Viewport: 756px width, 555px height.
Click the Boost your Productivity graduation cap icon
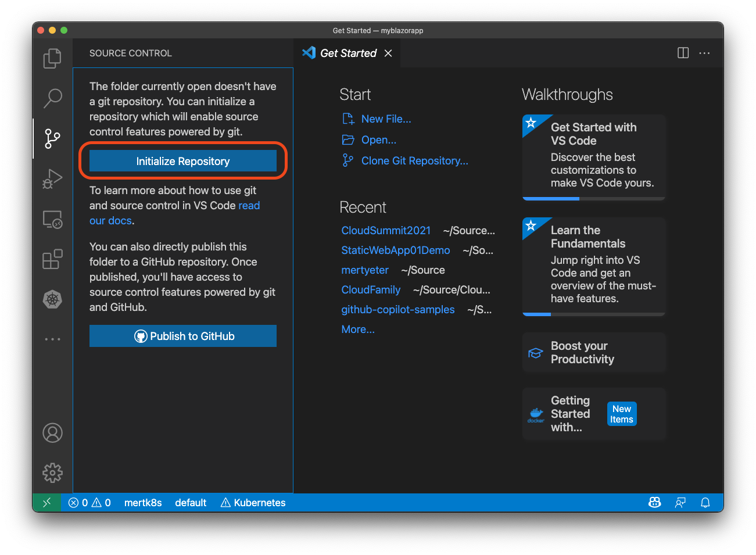point(535,353)
